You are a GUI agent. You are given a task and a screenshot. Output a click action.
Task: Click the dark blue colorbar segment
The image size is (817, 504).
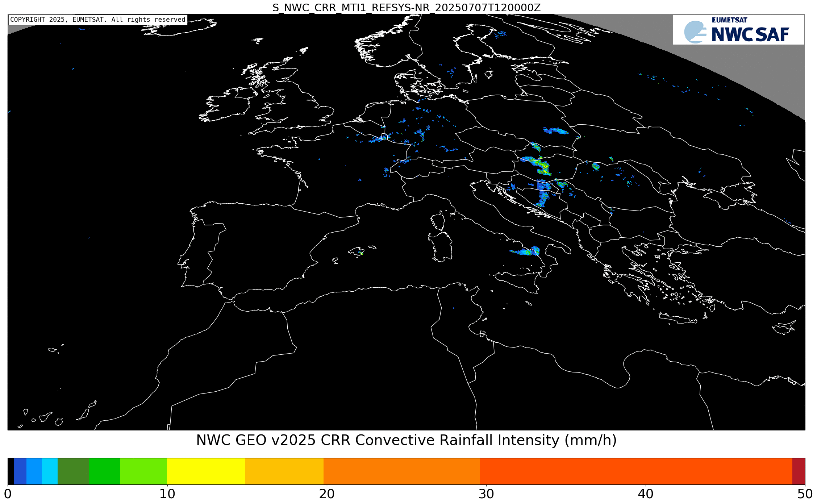click(x=20, y=471)
